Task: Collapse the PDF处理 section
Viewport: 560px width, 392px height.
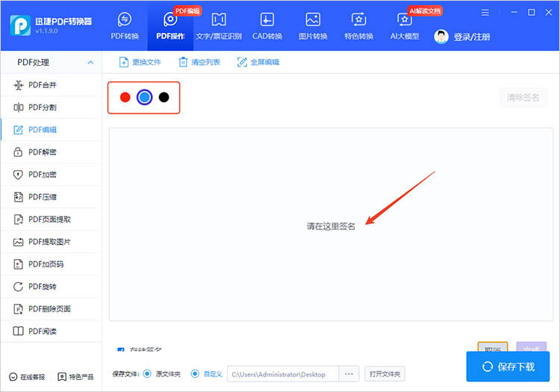Action: tap(90, 63)
